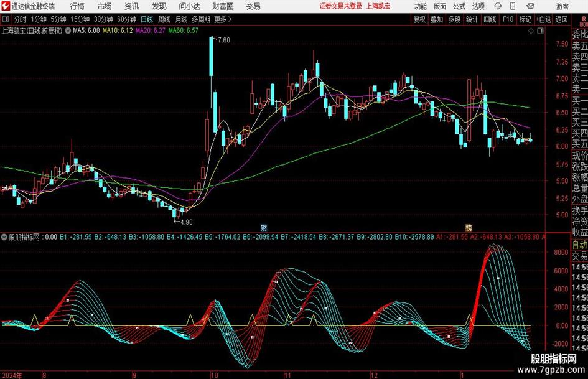Open the 画线 drawing tools button
The width and height of the screenshot is (588, 379).
coord(490,19)
